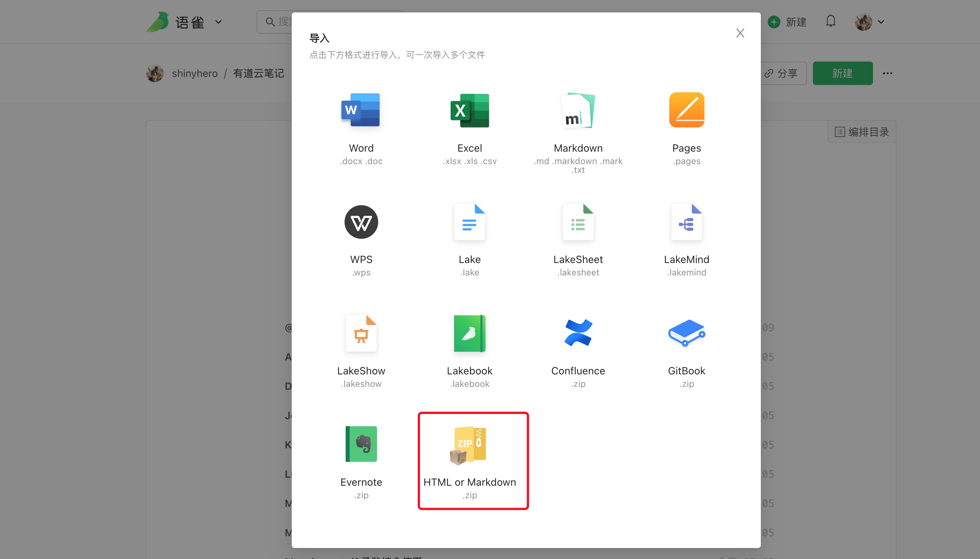Choose LakeMind mind map import
980x559 pixels.
[686, 222]
